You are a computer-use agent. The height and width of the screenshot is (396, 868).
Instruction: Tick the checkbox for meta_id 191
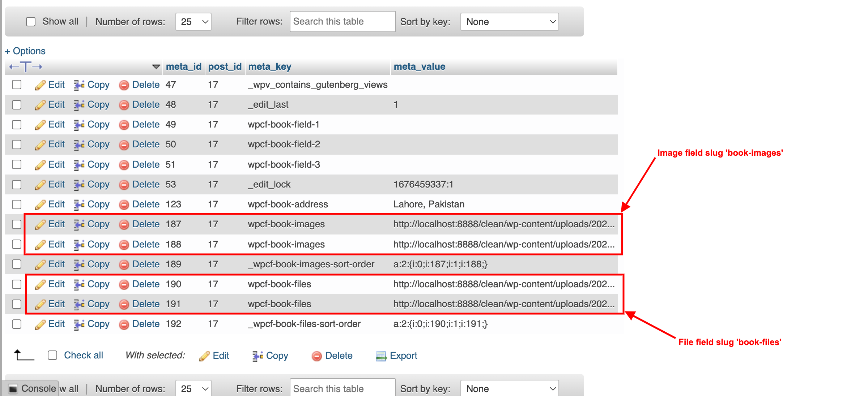click(x=17, y=304)
